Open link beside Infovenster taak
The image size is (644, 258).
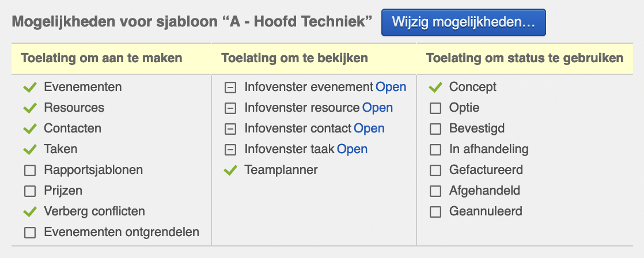pyautogui.click(x=352, y=150)
